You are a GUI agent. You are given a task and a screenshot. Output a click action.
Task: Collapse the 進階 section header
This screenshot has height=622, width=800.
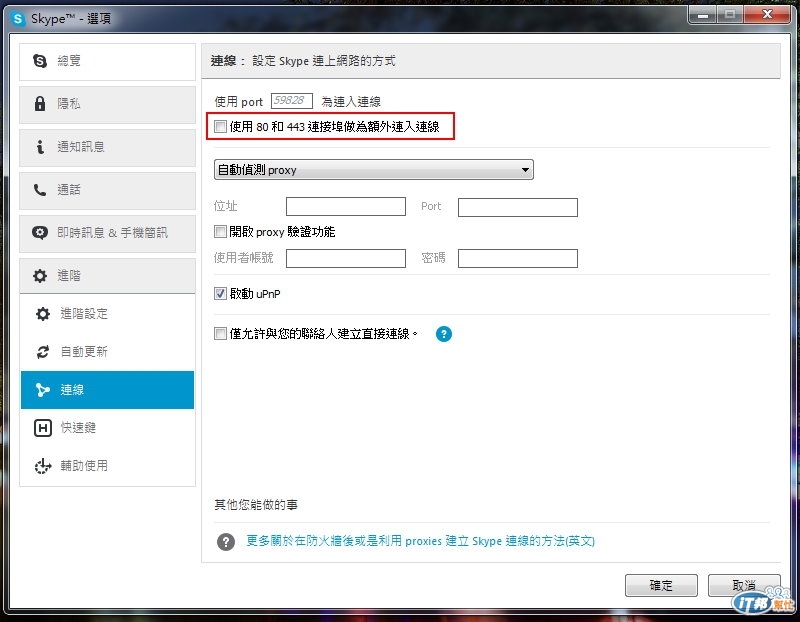(107, 276)
